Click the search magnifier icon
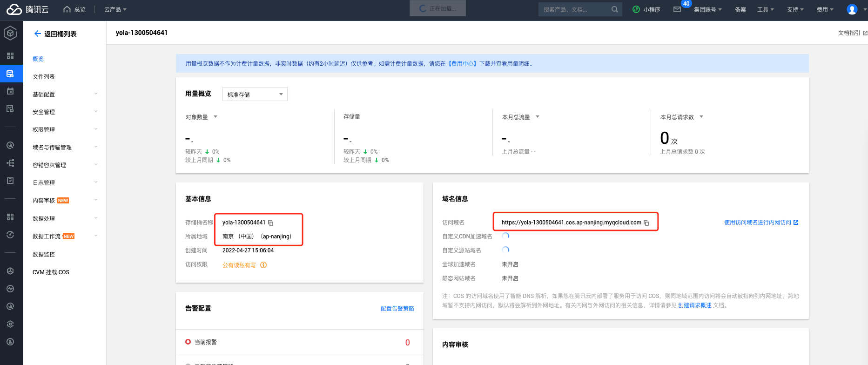868x365 pixels. pyautogui.click(x=614, y=9)
